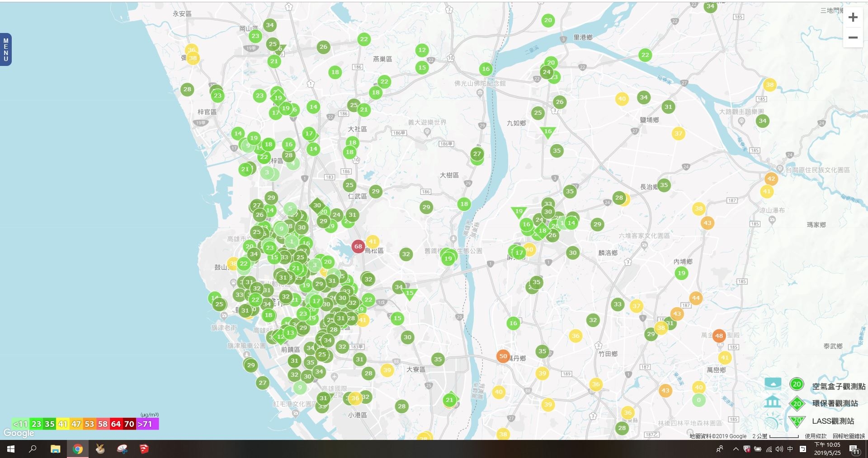Screen dimensions: 868x458
Task: Open the People tray icon
Action: [x=720, y=449]
